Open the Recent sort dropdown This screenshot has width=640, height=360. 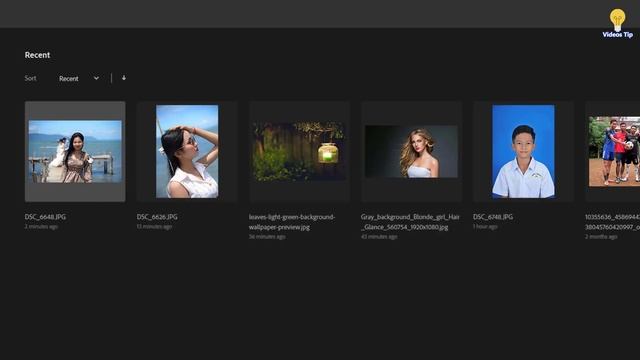pos(79,78)
